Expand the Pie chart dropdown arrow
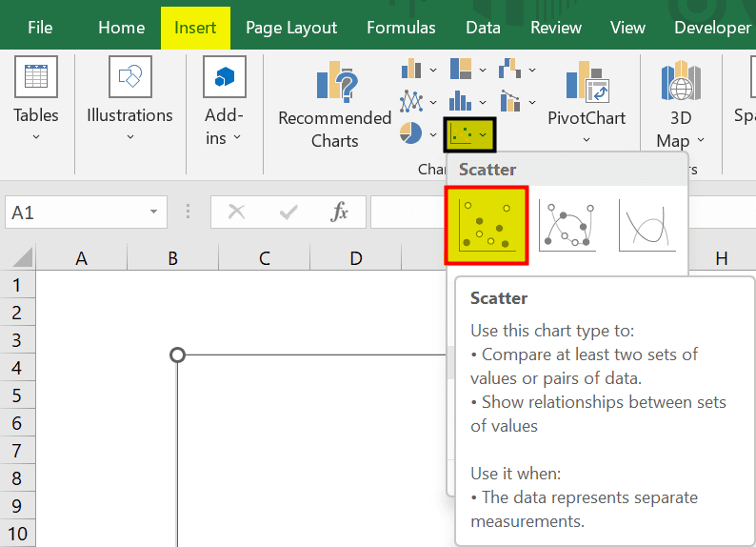This screenshot has height=547, width=756. 433,134
